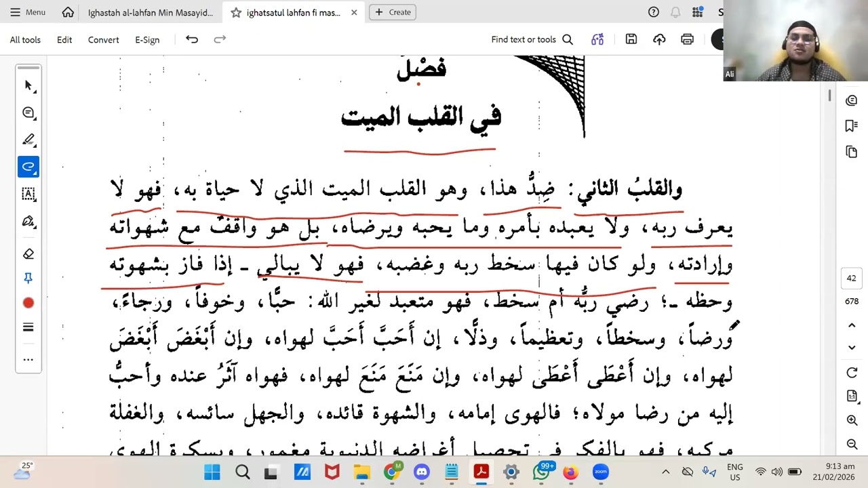Click the page number 42 field
Image resolution: width=868 pixels, height=488 pixels.
(852, 278)
